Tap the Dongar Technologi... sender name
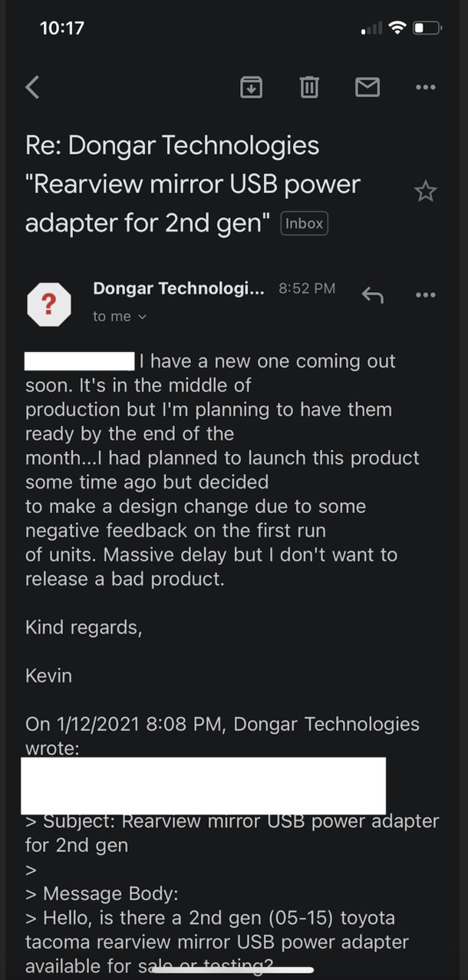 (x=179, y=289)
